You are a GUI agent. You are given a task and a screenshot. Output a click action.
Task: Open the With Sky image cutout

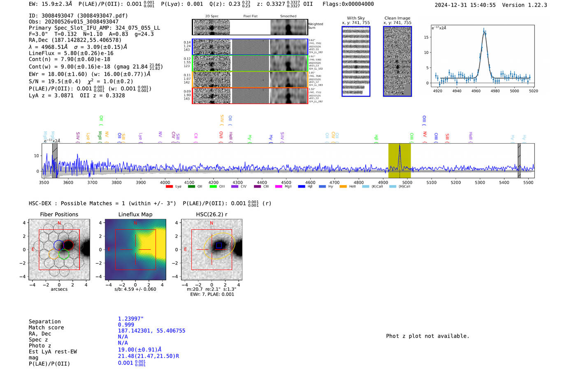[x=356, y=61]
